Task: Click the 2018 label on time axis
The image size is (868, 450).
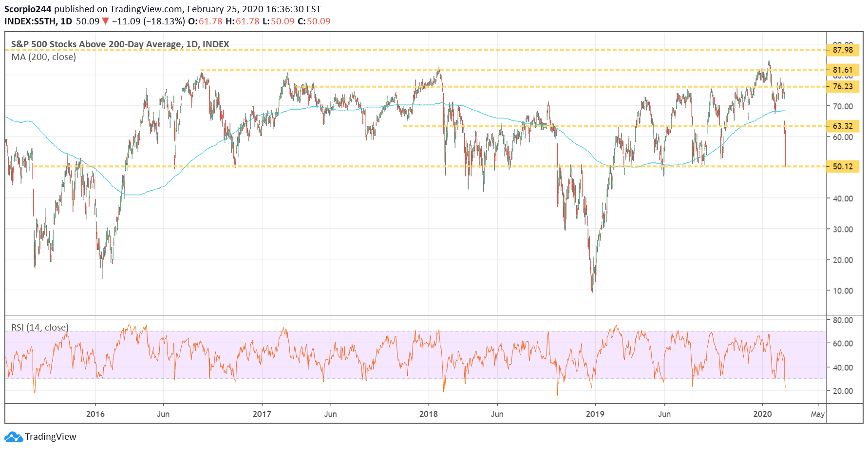Action: (429, 414)
